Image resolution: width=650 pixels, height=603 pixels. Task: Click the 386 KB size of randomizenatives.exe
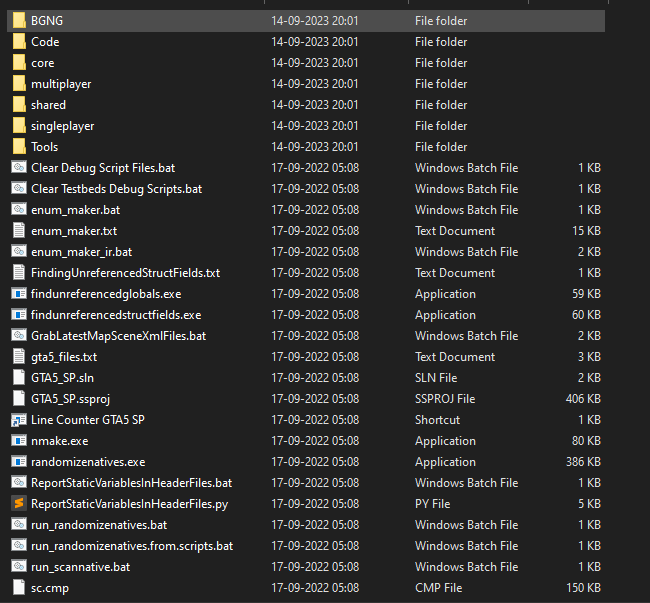583,462
